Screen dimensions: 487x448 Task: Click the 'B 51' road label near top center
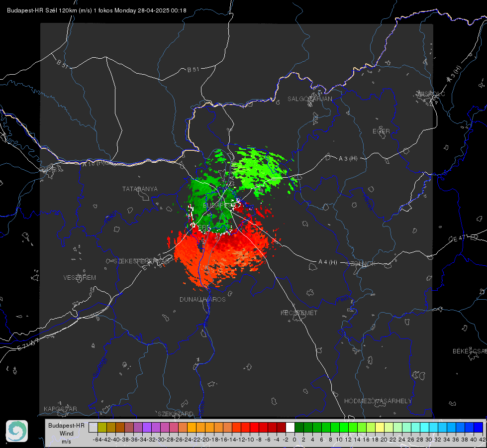[193, 70]
